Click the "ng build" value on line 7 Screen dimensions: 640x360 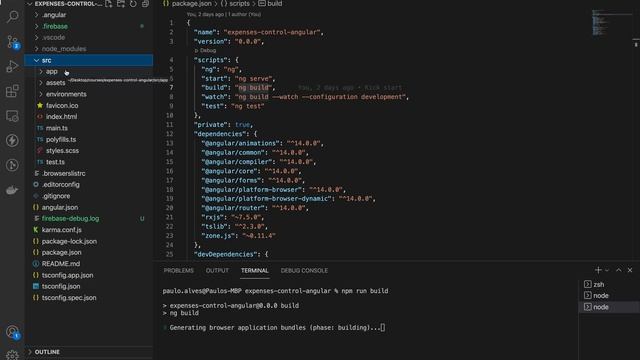pos(253,87)
